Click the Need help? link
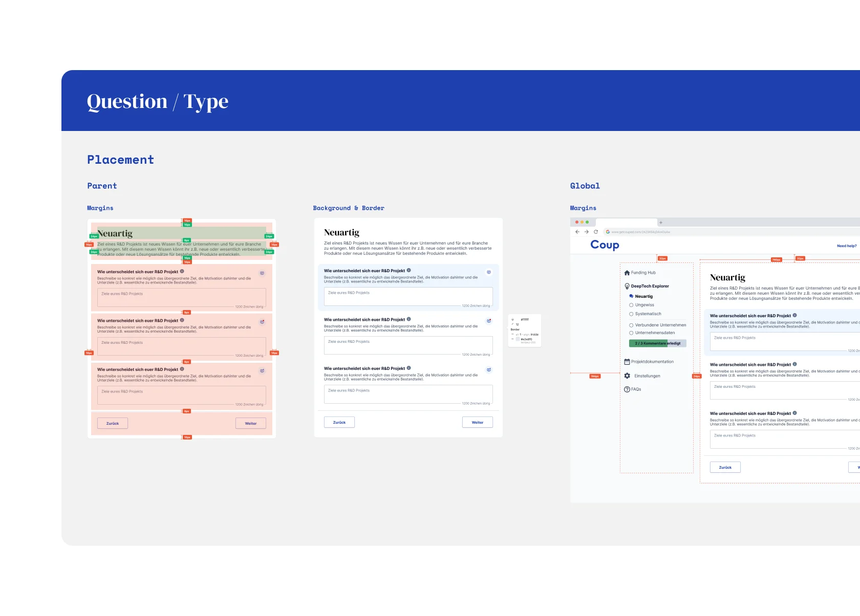860x616 pixels. tap(847, 246)
